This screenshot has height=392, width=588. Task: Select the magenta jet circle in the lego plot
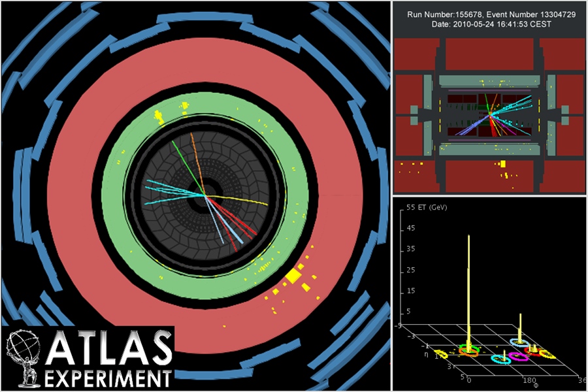(518, 357)
